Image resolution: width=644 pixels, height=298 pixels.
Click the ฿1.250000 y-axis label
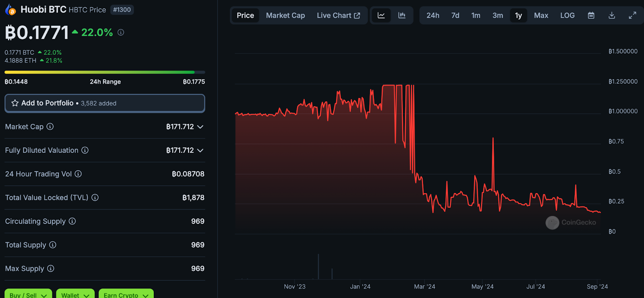point(623,81)
